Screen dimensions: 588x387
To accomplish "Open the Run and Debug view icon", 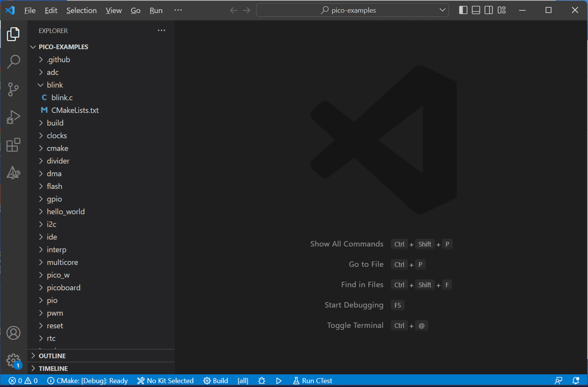I will pyautogui.click(x=13, y=118).
